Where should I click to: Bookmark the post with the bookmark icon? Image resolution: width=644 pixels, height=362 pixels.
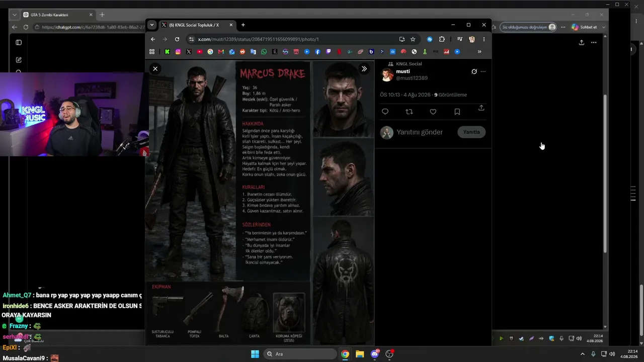(x=457, y=112)
